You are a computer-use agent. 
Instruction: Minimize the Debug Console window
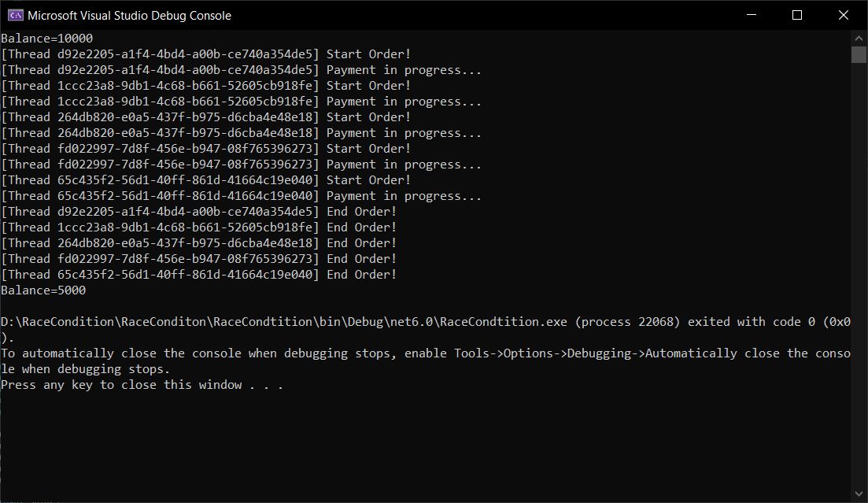pyautogui.click(x=752, y=15)
